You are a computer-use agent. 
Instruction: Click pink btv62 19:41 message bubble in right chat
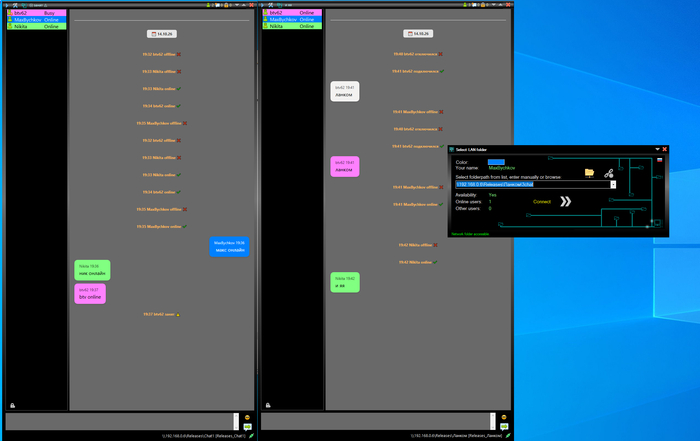click(x=345, y=166)
